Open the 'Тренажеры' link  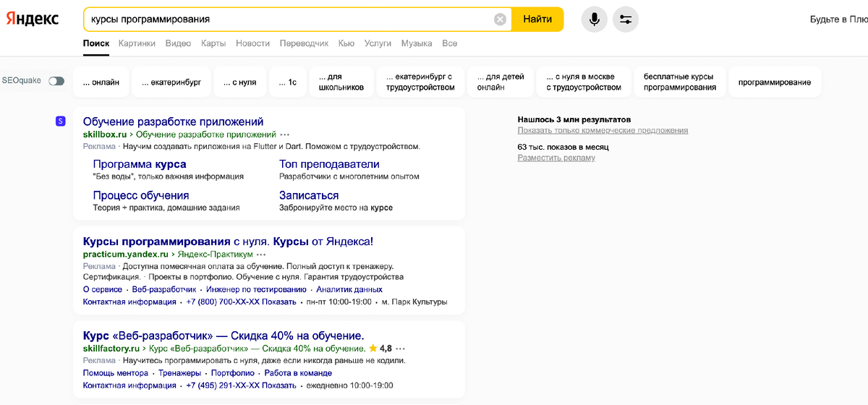179,373
